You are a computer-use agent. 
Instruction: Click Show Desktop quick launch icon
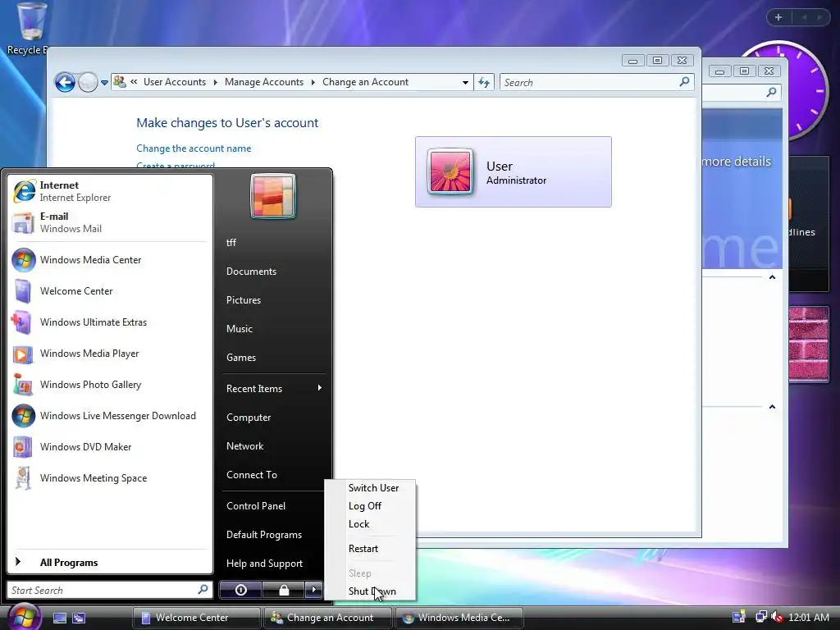click(60, 618)
